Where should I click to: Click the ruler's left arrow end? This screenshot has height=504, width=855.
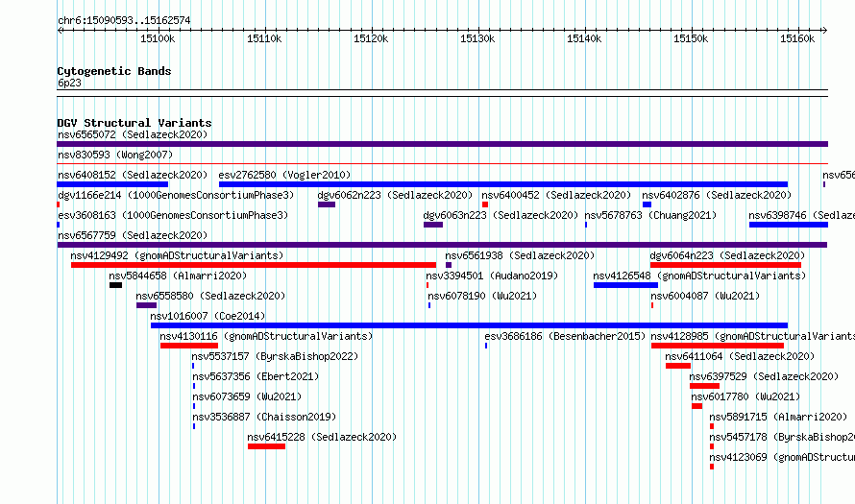coord(60,31)
